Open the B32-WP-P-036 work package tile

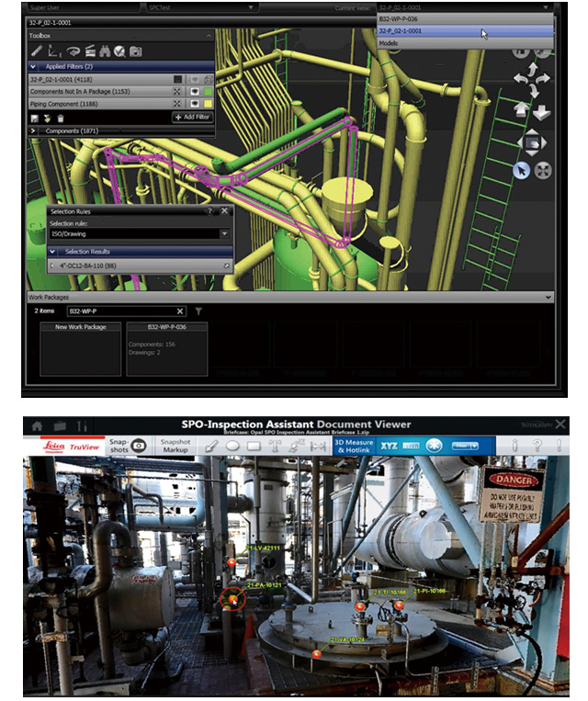click(x=165, y=348)
